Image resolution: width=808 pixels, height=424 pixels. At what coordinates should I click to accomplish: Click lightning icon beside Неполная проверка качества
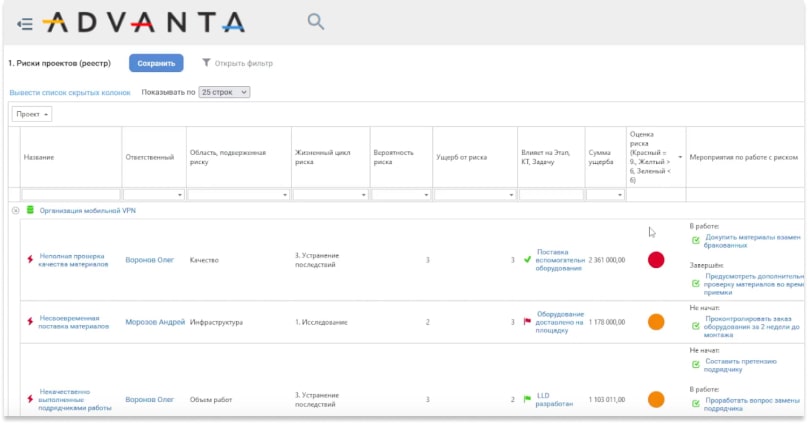30,260
